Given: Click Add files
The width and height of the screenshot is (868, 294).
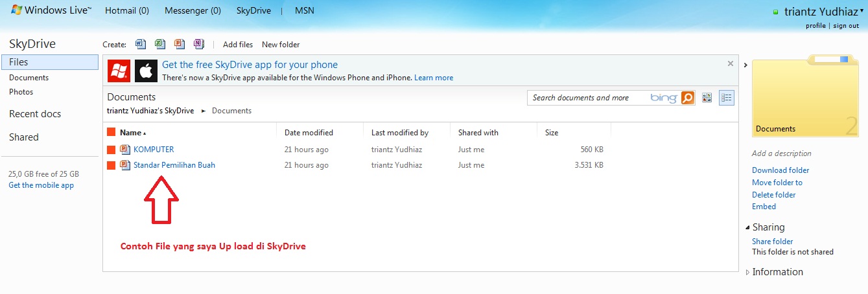Looking at the screenshot, I should click(x=238, y=45).
